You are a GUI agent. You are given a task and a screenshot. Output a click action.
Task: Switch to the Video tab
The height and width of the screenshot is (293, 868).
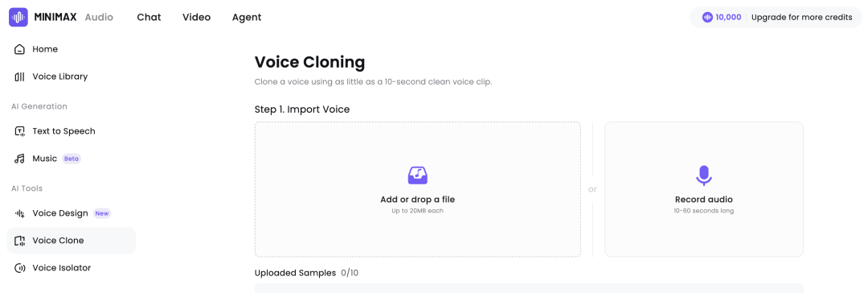tap(197, 17)
